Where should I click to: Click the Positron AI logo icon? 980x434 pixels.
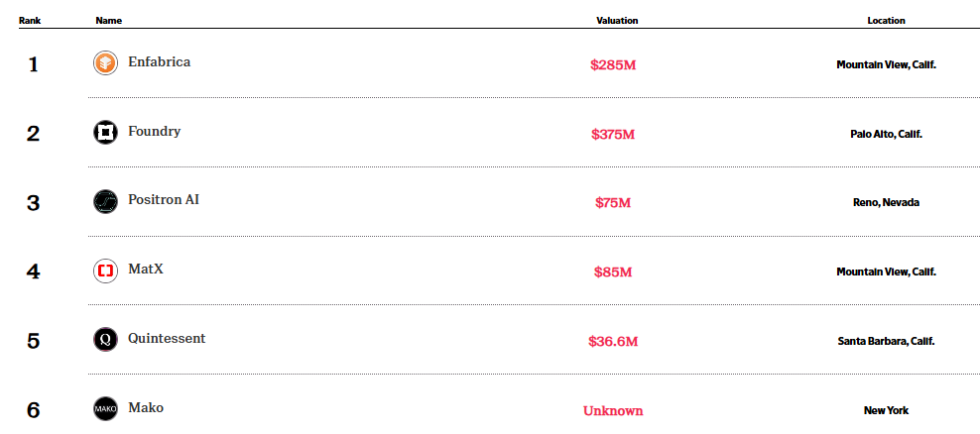[105, 201]
